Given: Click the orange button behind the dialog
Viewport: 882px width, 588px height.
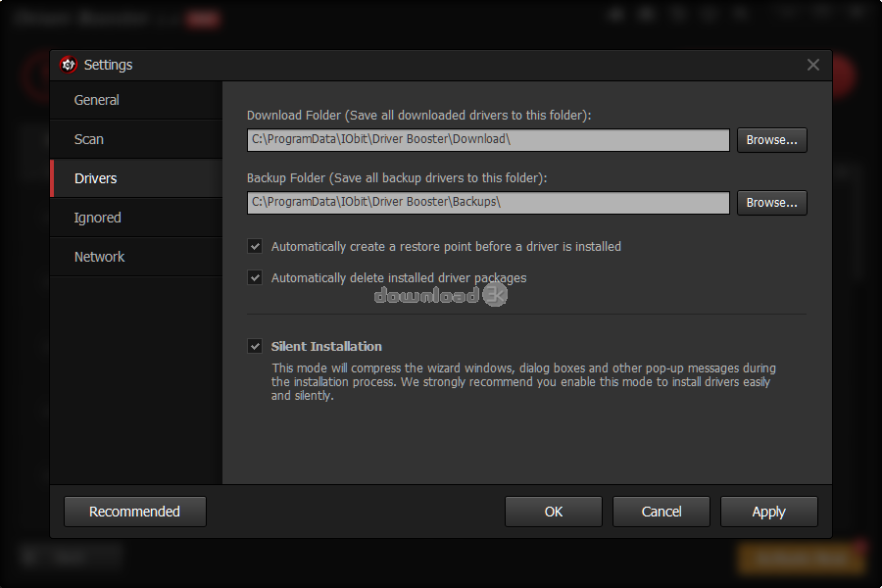Looking at the screenshot, I should (801, 558).
